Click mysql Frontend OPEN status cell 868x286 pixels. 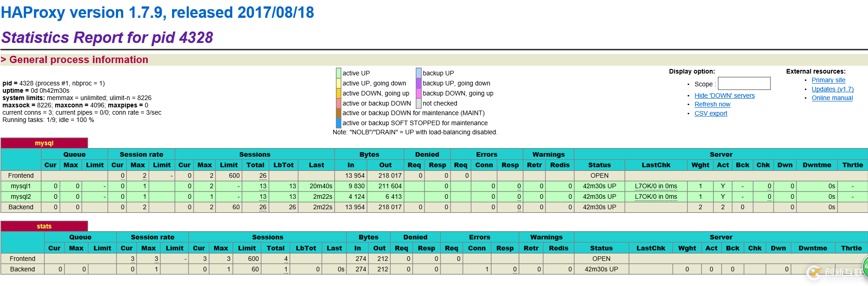tap(599, 175)
